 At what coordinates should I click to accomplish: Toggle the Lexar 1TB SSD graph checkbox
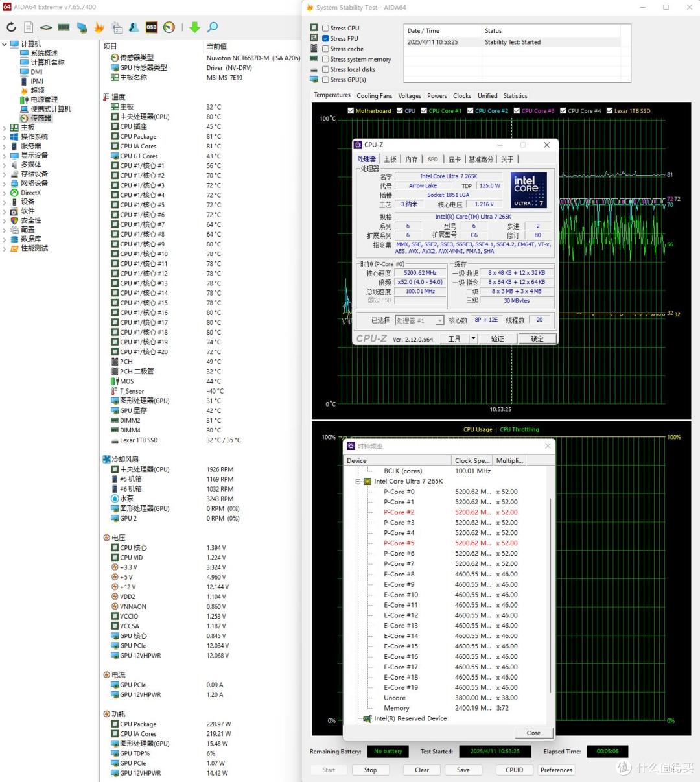click(x=609, y=111)
